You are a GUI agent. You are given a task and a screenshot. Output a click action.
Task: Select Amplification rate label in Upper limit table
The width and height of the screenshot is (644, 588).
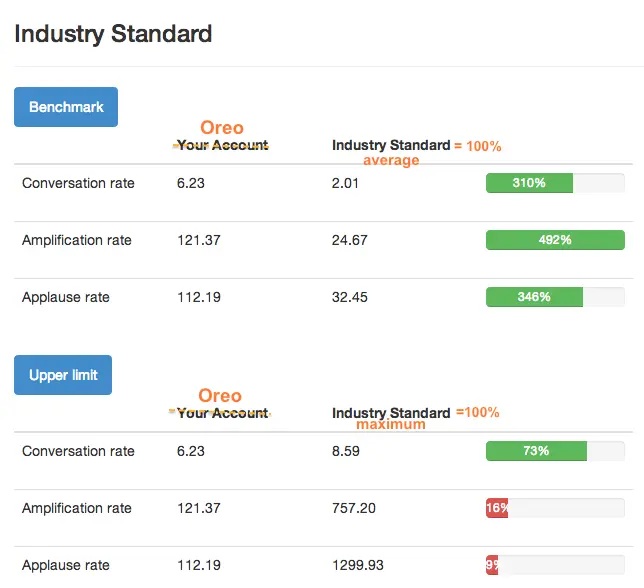point(77,508)
